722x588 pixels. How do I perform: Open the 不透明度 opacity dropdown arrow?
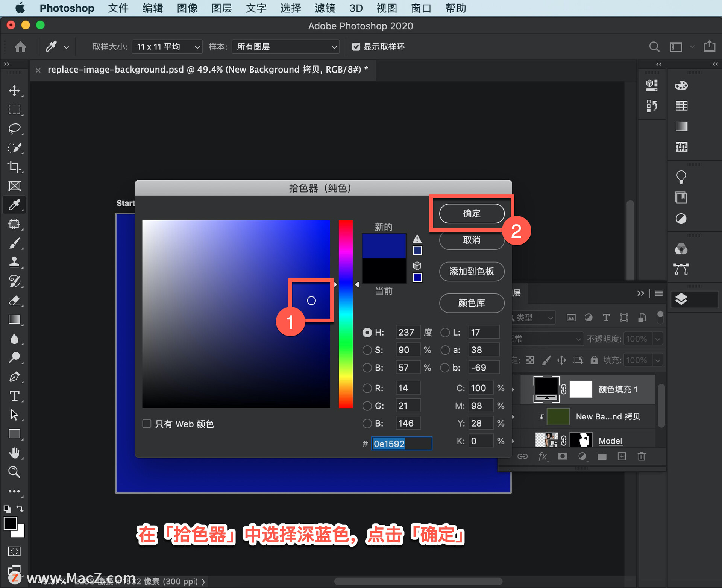click(658, 339)
